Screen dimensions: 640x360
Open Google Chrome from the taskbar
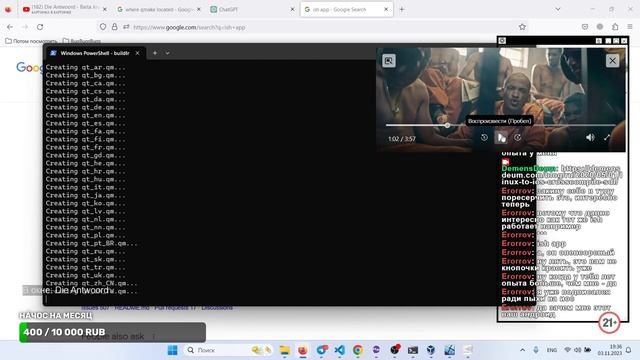click(358, 350)
